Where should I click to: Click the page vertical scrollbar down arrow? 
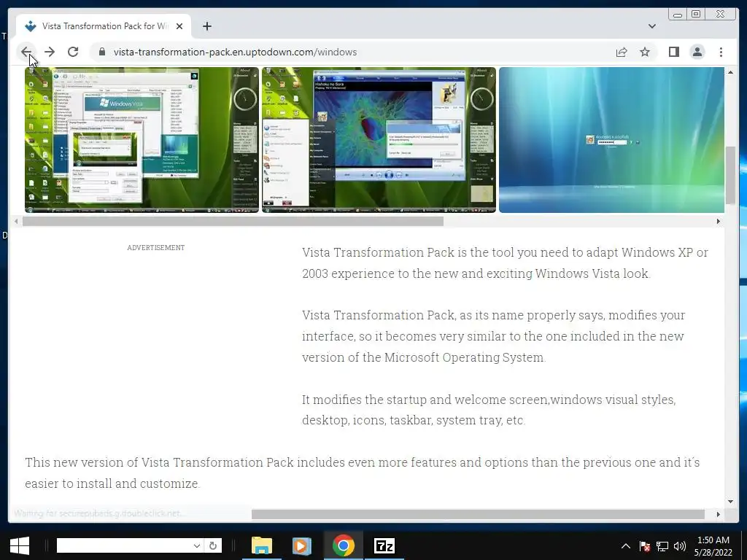click(x=731, y=501)
